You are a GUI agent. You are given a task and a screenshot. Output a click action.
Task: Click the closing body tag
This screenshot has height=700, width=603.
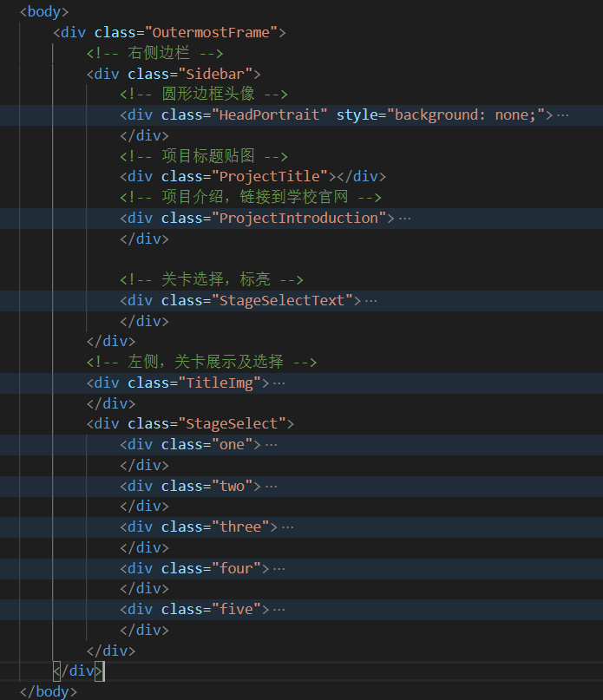click(x=49, y=691)
